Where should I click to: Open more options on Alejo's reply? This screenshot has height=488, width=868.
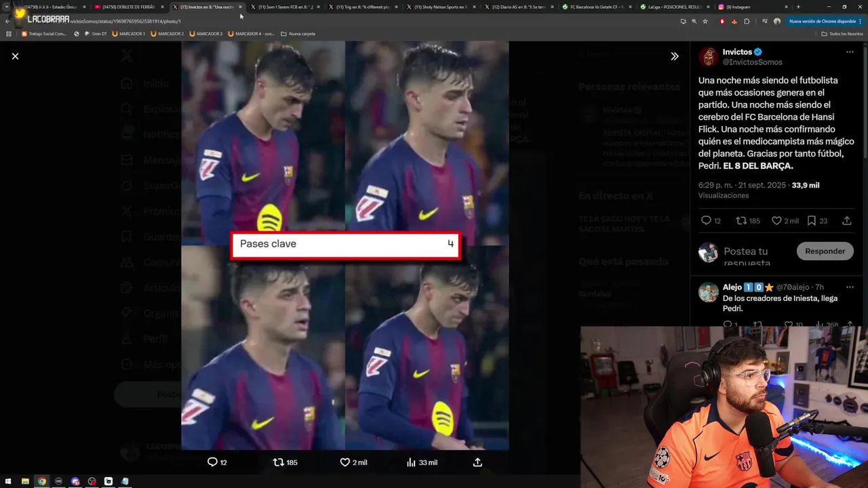[x=850, y=287]
